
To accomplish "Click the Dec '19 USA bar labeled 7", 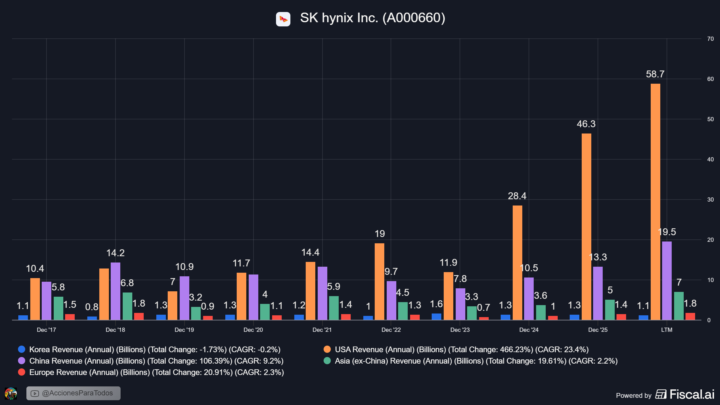I will [x=172, y=306].
